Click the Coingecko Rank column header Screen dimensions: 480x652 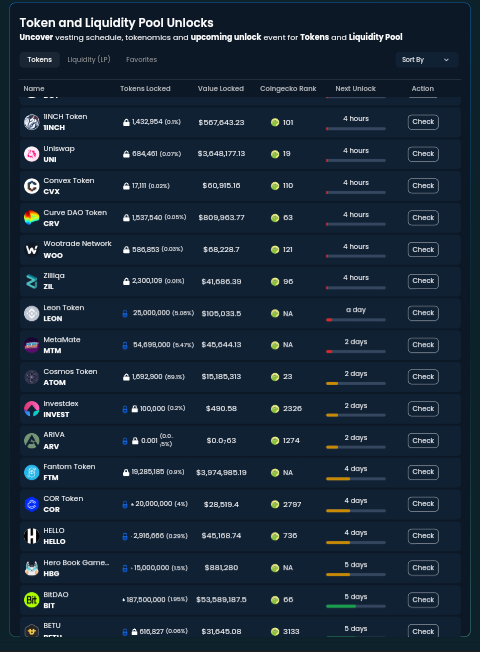(288, 89)
